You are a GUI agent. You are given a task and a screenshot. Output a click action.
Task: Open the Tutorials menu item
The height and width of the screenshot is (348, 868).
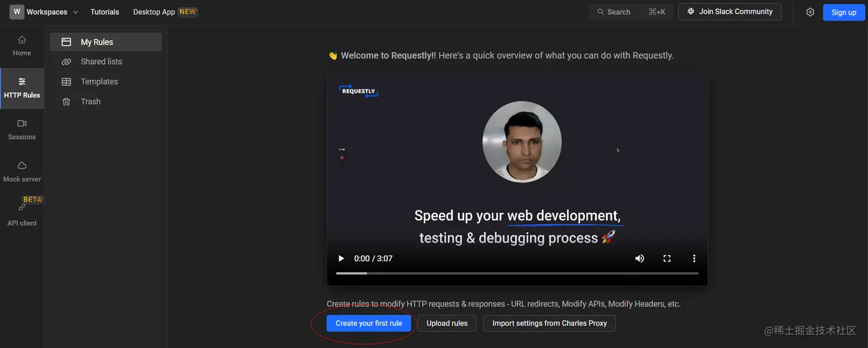(x=104, y=12)
